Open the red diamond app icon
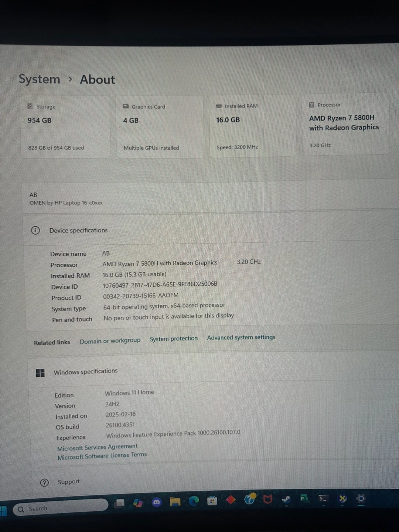The height and width of the screenshot is (532, 399). tap(231, 500)
